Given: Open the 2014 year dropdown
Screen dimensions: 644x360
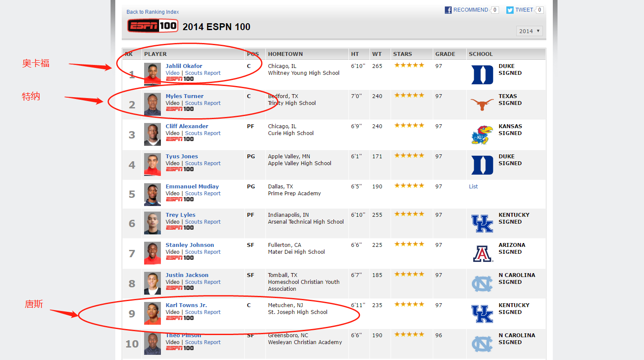Looking at the screenshot, I should (x=529, y=31).
